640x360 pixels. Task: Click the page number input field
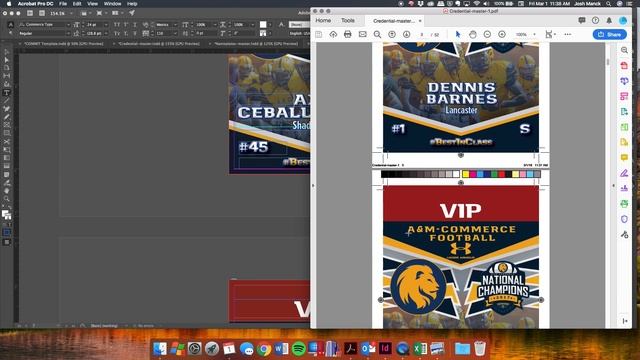[x=422, y=35]
